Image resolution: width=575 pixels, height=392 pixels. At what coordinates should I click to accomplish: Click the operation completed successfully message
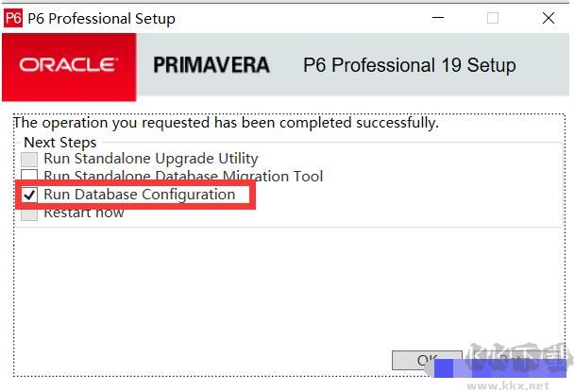pos(226,123)
